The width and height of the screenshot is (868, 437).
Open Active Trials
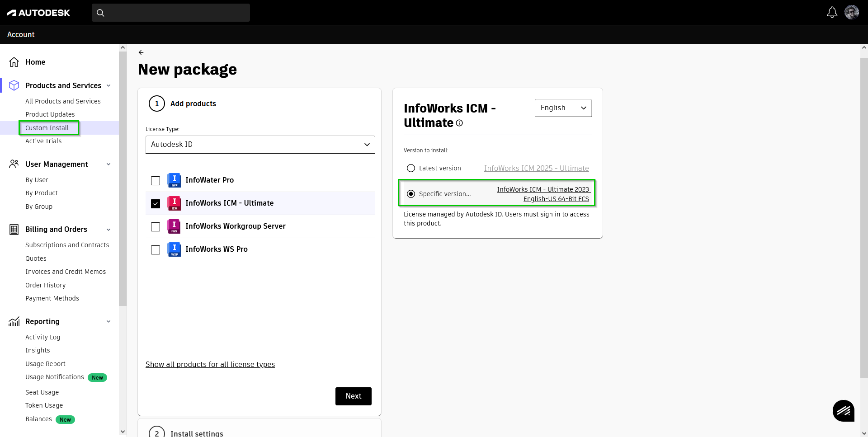[x=43, y=141]
